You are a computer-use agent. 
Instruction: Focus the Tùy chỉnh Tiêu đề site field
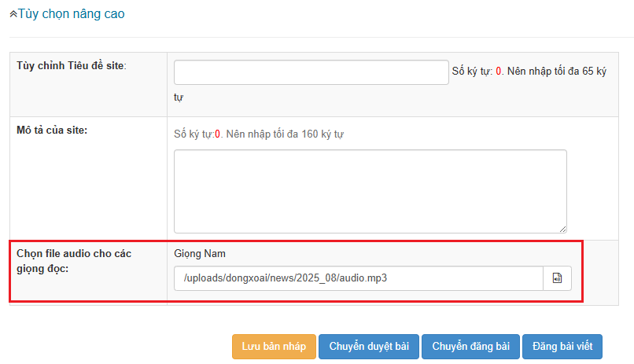click(x=311, y=72)
